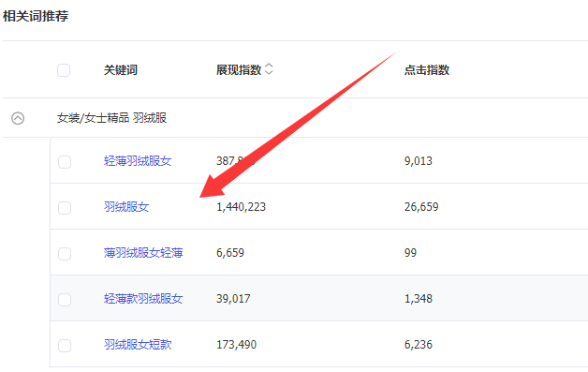Screen dimensions: 588x372
Task: Select the 相关词推荐 section title
Action: (36, 16)
